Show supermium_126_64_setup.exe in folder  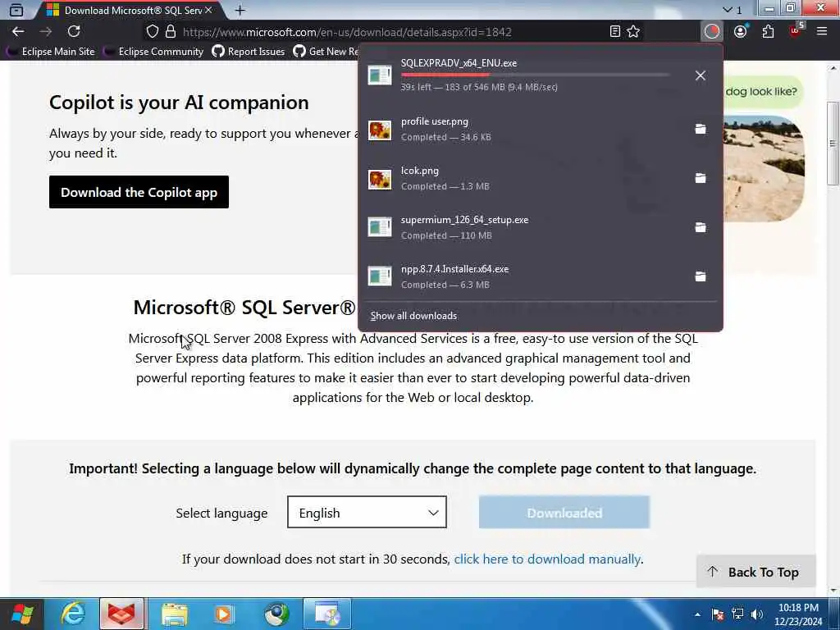click(701, 227)
